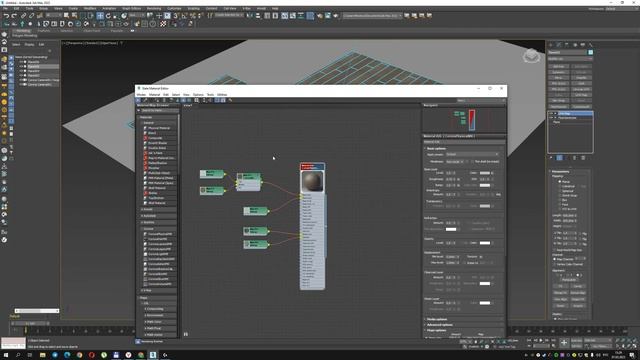Open the Material menu in Slate Editor
640x360 pixels.
(x=154, y=94)
